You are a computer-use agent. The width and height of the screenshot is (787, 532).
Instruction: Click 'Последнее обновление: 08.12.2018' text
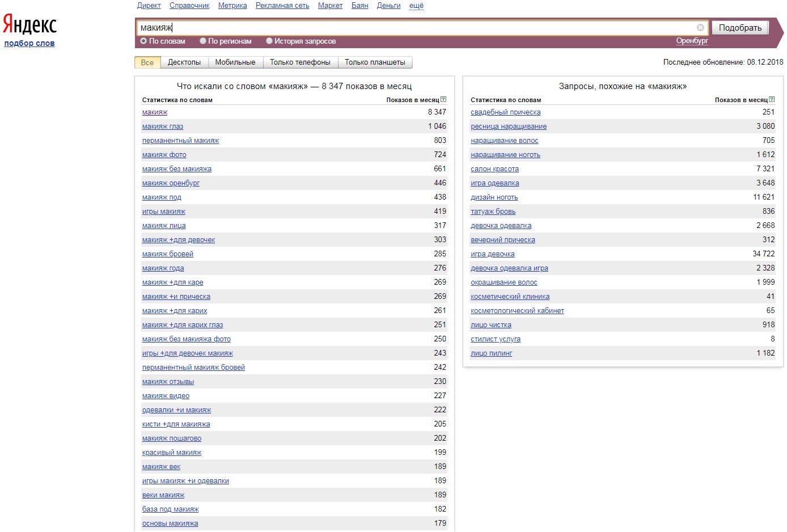(x=723, y=62)
